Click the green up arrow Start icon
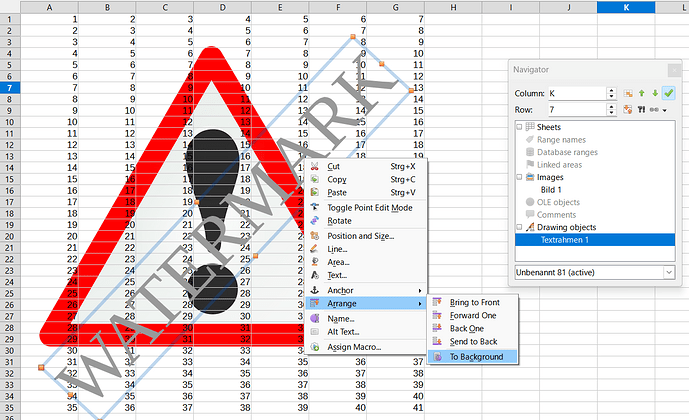689x420 pixels. coord(641,93)
